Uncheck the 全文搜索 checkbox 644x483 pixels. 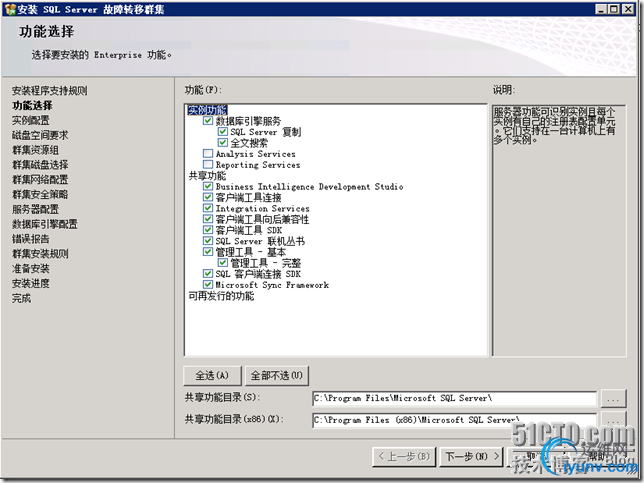click(x=223, y=143)
